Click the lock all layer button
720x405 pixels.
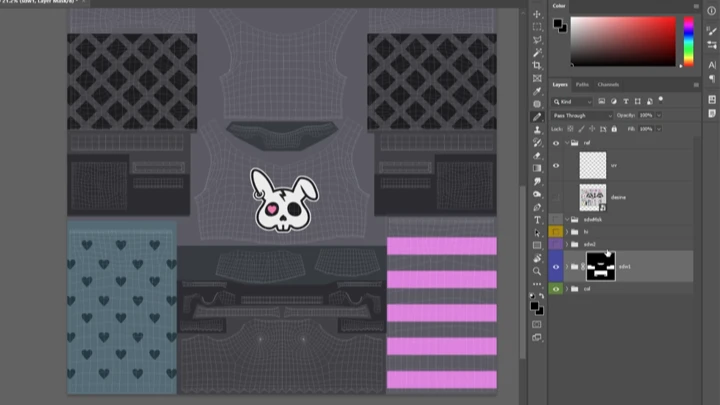[614, 129]
